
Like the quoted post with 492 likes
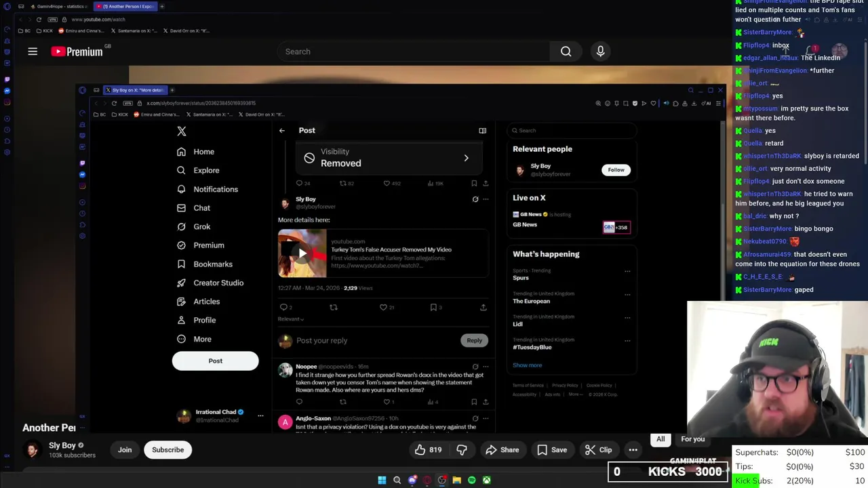(387, 183)
